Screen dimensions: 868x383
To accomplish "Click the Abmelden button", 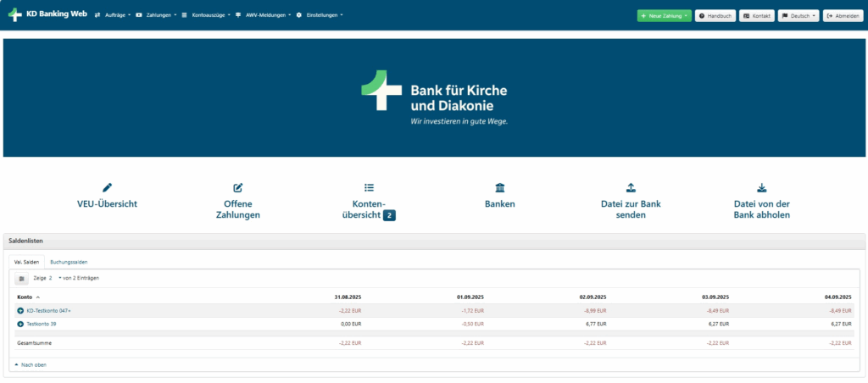I will 843,16.
